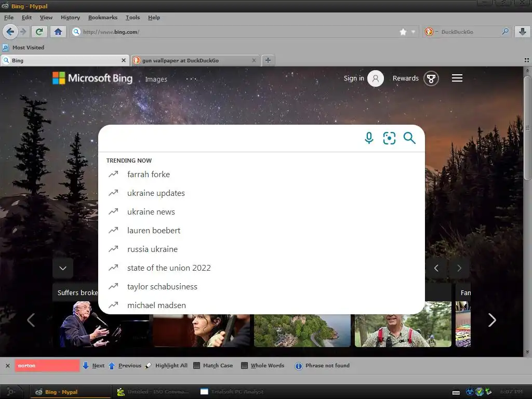The image size is (532, 399).
Task: Go to Bing Images
Action: pos(156,79)
